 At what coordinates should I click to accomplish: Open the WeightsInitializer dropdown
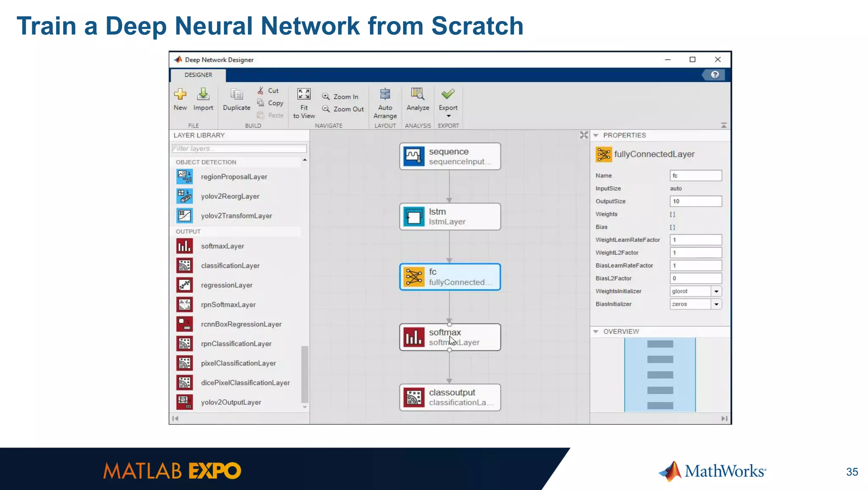pos(716,291)
